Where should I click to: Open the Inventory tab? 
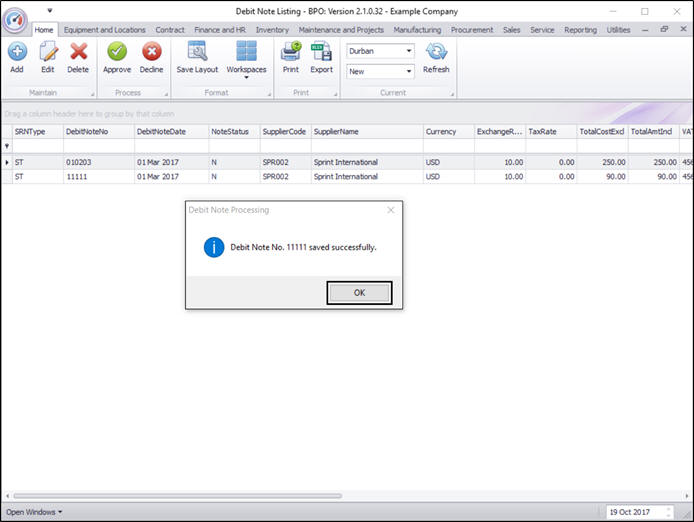[272, 30]
